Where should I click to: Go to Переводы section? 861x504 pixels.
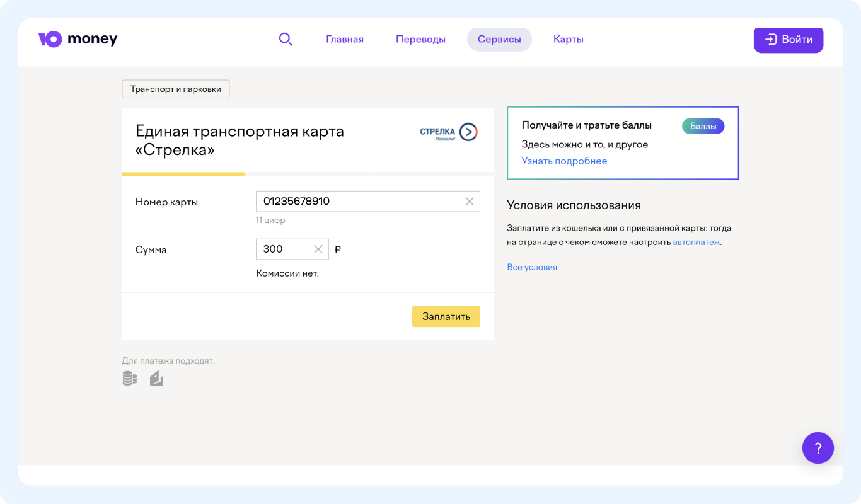pyautogui.click(x=420, y=39)
